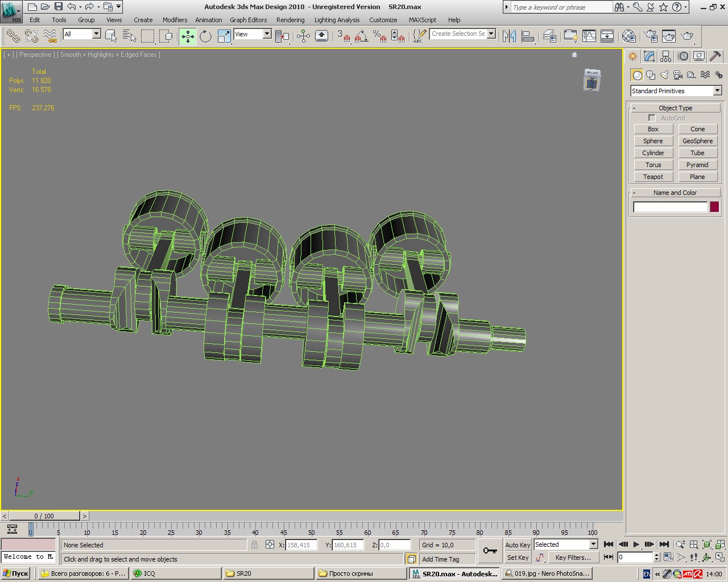
Task: Click the Unlink Selection tool
Action: click(x=31, y=36)
